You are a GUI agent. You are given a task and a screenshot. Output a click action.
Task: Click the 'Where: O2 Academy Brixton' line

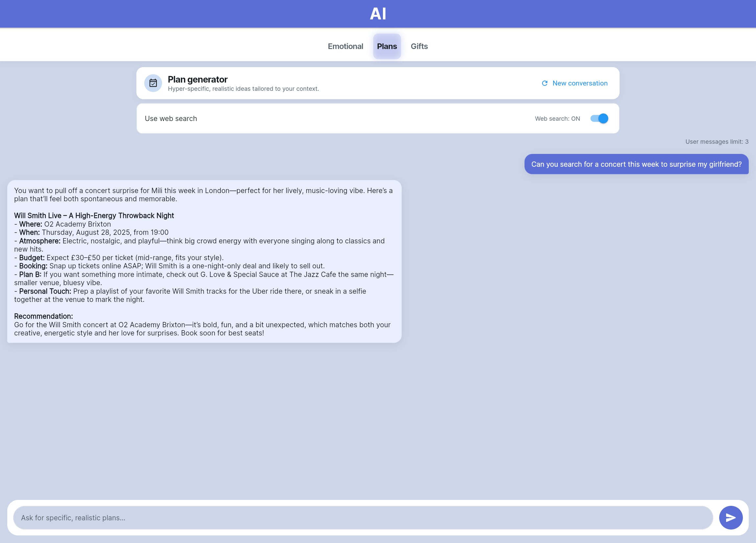coord(62,224)
